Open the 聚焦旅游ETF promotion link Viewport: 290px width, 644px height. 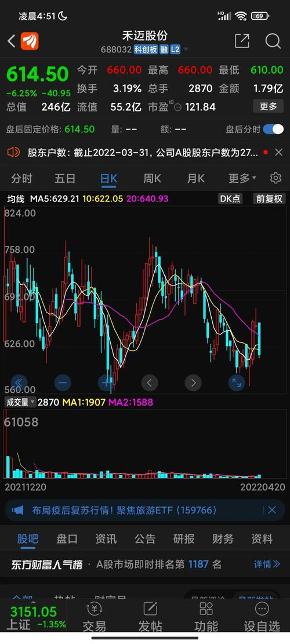tap(124, 510)
